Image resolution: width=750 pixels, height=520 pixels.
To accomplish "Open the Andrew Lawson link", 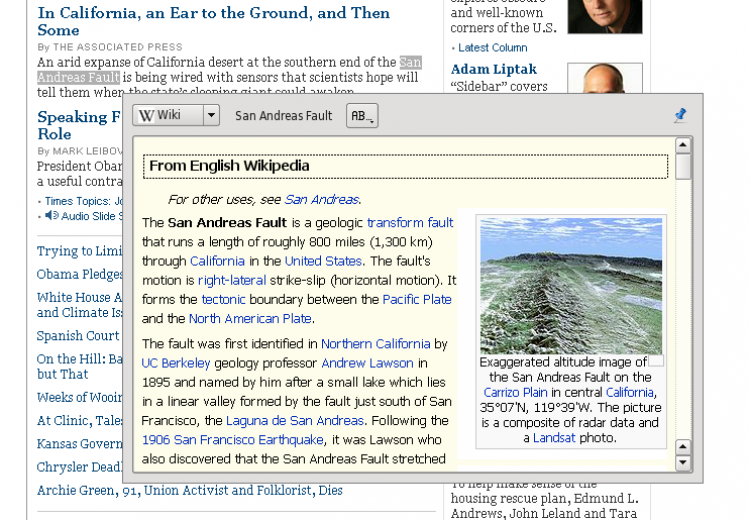I will (x=367, y=363).
